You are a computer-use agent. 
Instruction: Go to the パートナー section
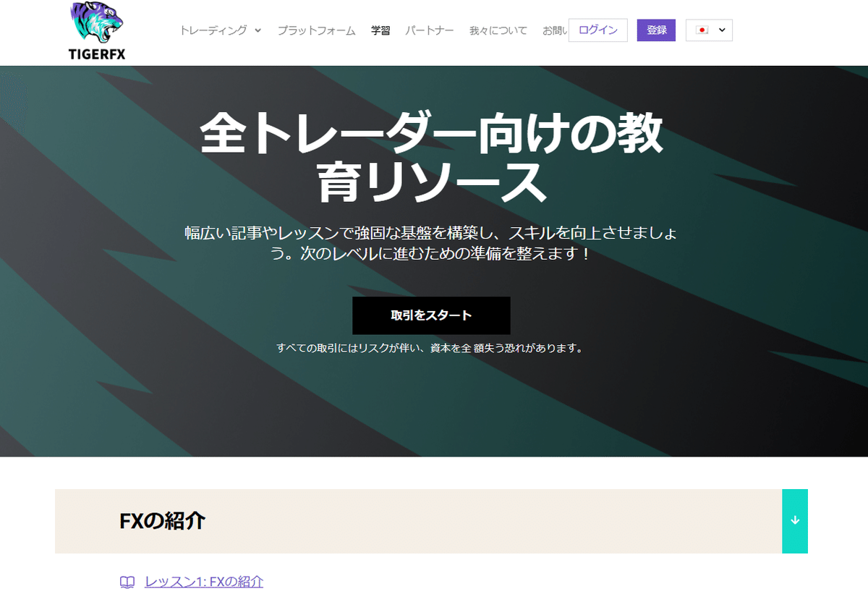click(429, 30)
